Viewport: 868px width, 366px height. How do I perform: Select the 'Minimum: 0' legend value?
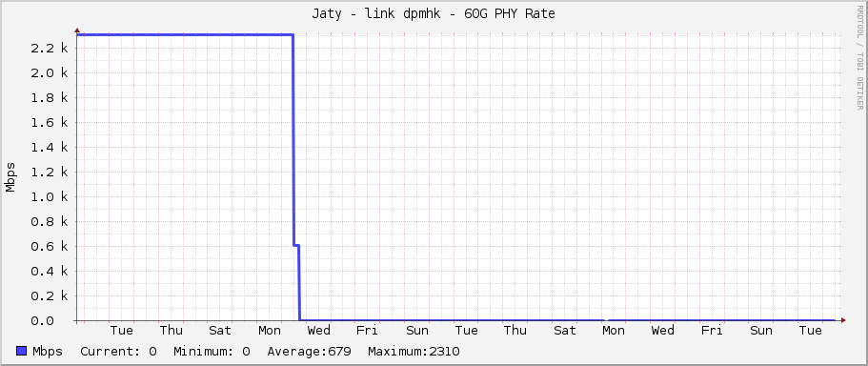tap(212, 351)
